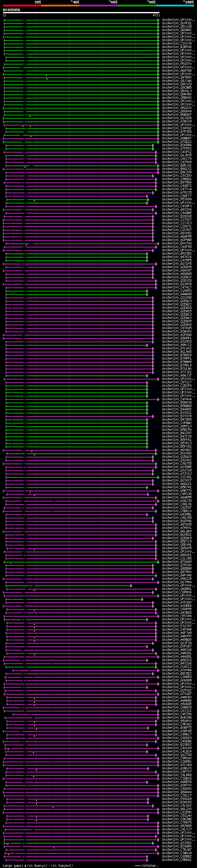Select the query name AV435956

11,10
